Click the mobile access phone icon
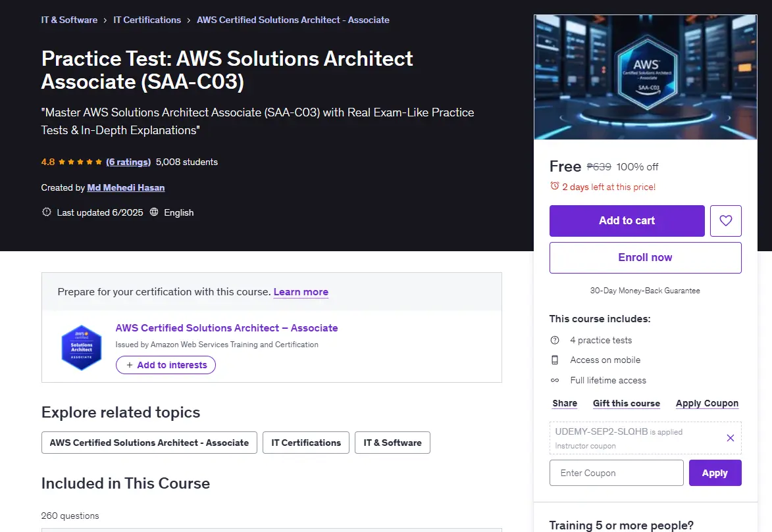This screenshot has height=532, width=772. pos(555,360)
